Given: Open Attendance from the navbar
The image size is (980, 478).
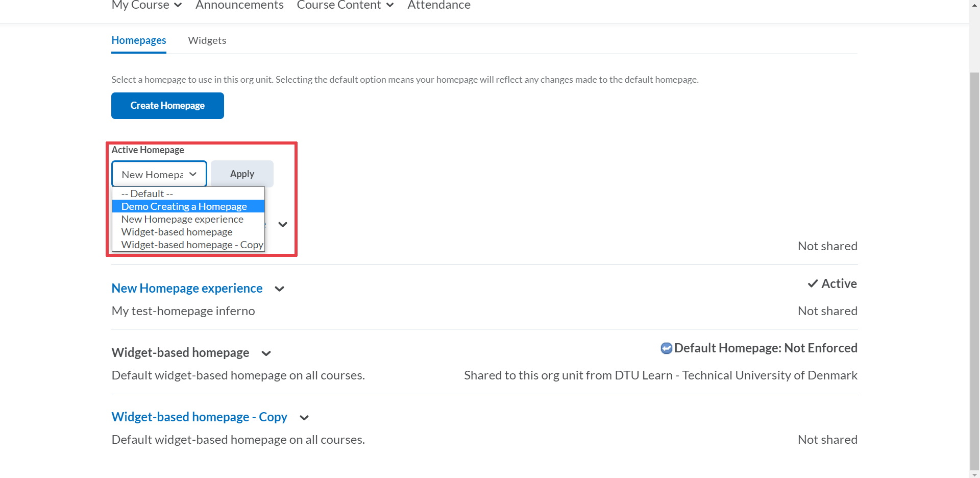Looking at the screenshot, I should click(439, 5).
